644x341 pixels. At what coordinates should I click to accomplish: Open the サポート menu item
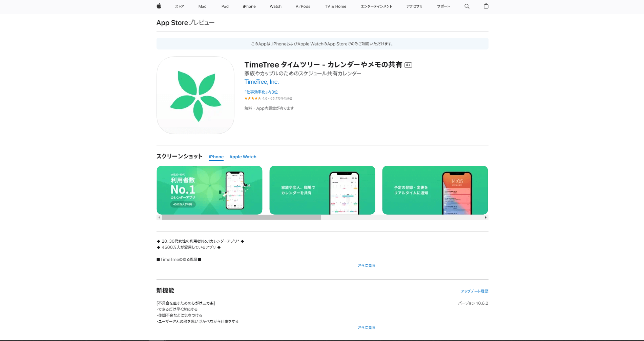click(x=443, y=6)
